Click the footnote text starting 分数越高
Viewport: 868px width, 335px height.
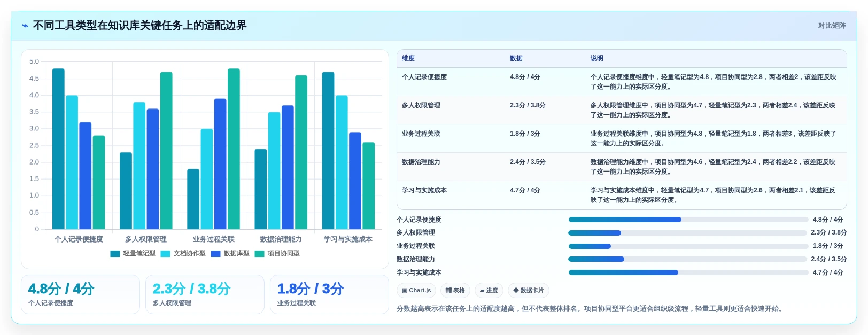[590, 309]
